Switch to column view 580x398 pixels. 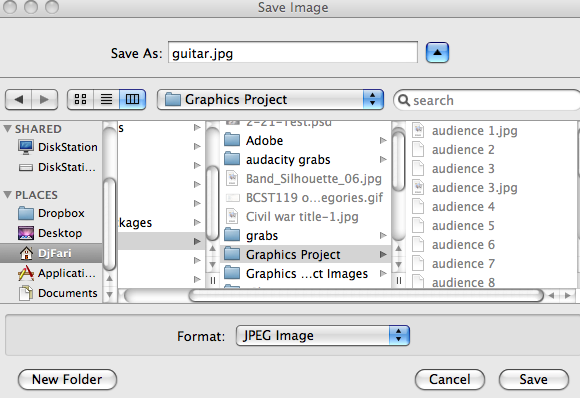[x=132, y=100]
